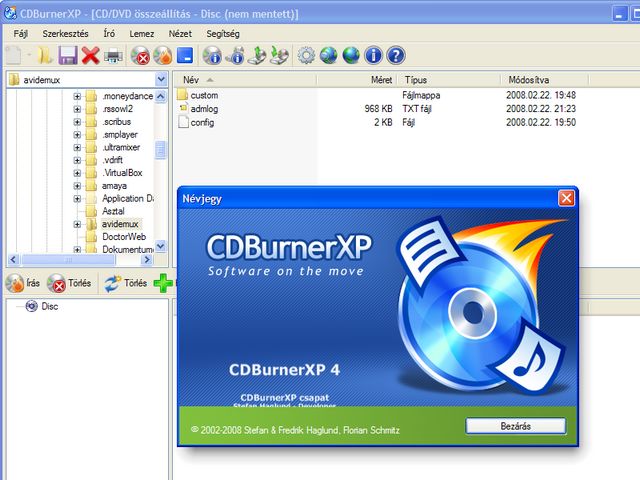This screenshot has height=480, width=640.
Task: Select the Disc icon in compilation tree
Action: click(x=31, y=306)
